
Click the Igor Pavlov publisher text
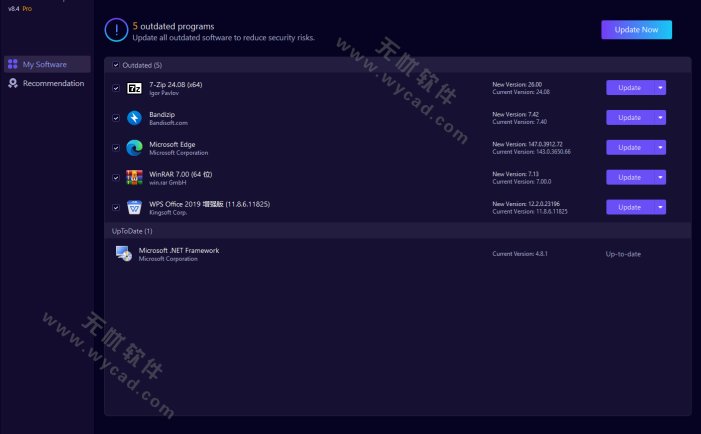click(164, 93)
